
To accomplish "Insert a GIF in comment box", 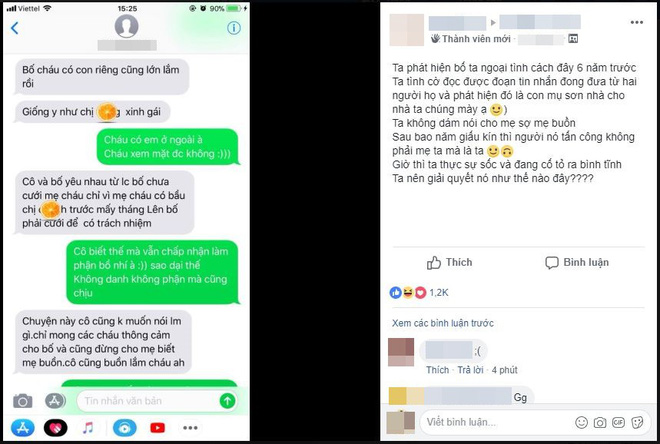I will pos(618,422).
